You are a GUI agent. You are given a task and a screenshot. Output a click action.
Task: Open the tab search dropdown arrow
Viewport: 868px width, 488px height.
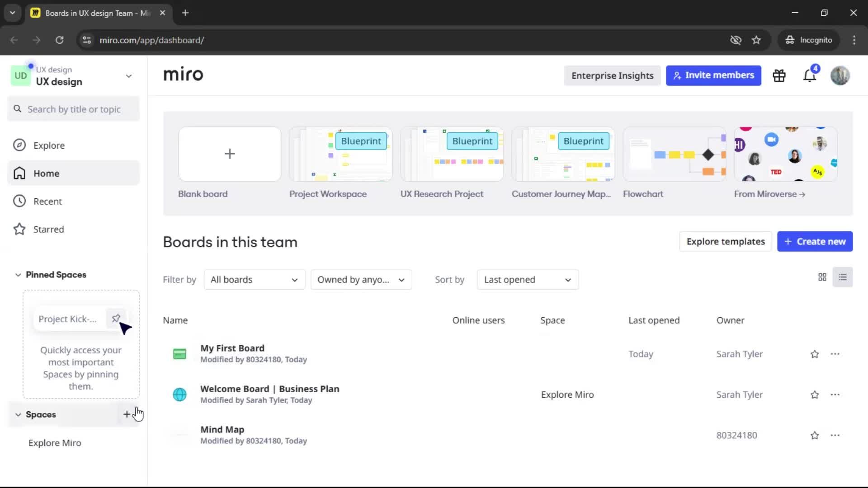pyautogui.click(x=13, y=13)
